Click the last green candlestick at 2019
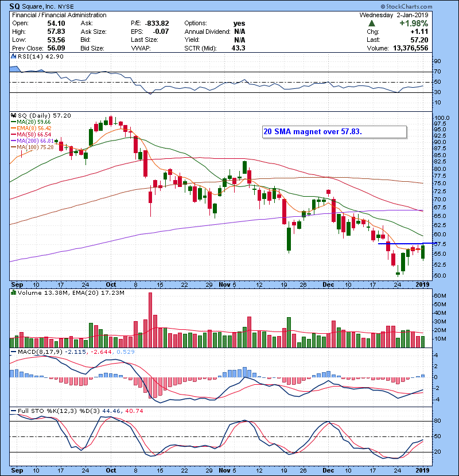459x476 pixels. [423, 252]
